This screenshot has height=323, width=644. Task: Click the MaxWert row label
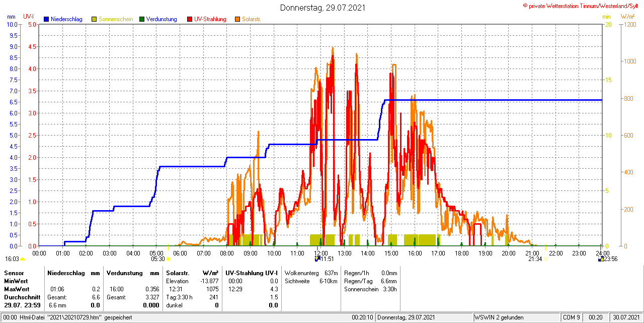click(16, 289)
